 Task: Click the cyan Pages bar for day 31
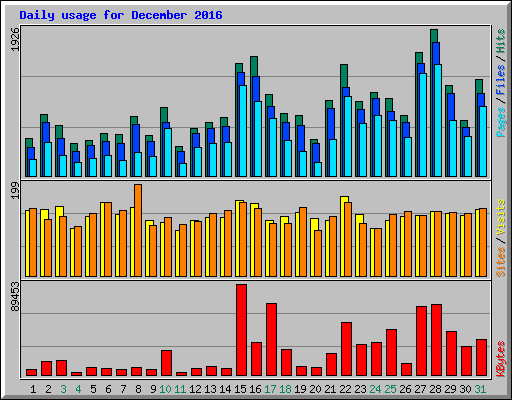[x=483, y=141]
